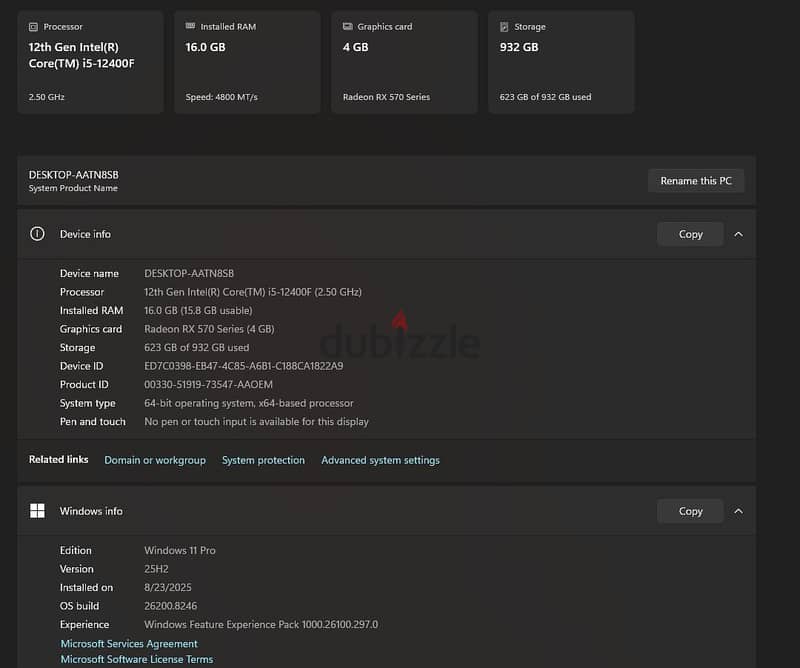Click 'Speed: 4800 MT/s' in RAM card
Screen dimensions: 800x668
(221, 97)
